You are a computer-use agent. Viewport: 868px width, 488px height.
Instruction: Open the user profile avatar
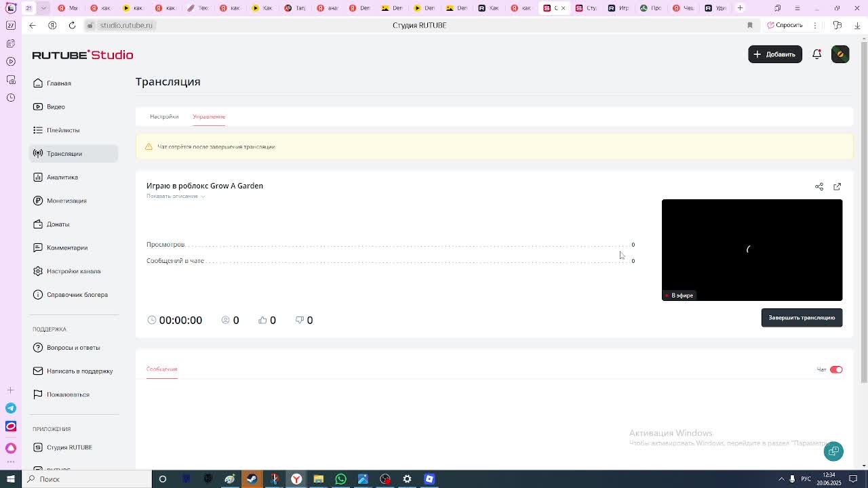coord(840,54)
